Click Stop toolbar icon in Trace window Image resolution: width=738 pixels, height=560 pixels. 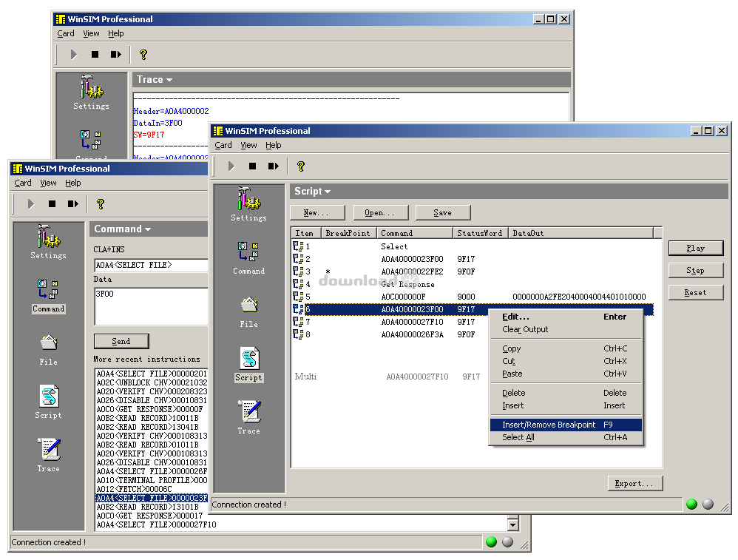pos(95,55)
